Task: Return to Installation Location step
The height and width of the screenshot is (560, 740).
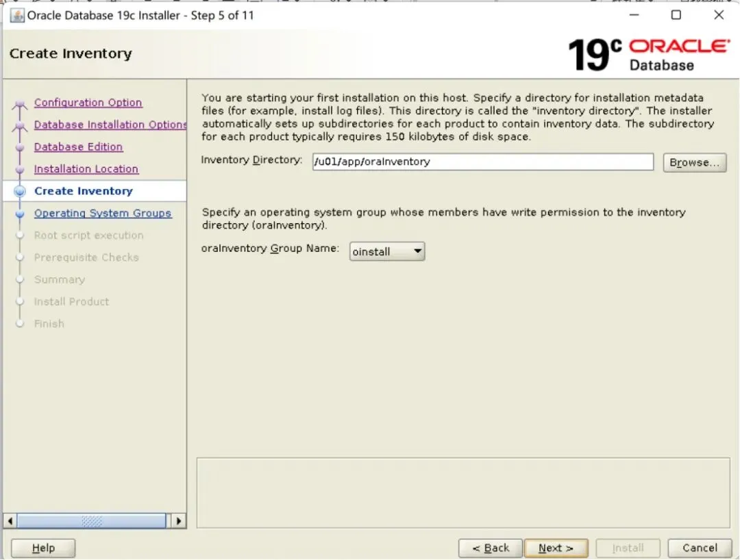Action: [86, 169]
